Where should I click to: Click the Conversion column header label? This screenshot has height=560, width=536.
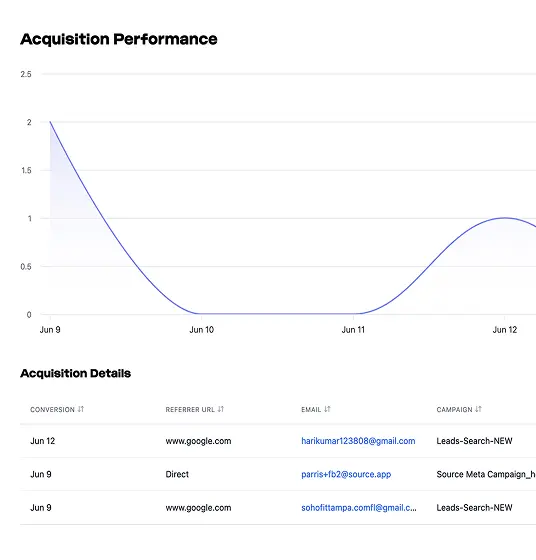pyautogui.click(x=52, y=410)
